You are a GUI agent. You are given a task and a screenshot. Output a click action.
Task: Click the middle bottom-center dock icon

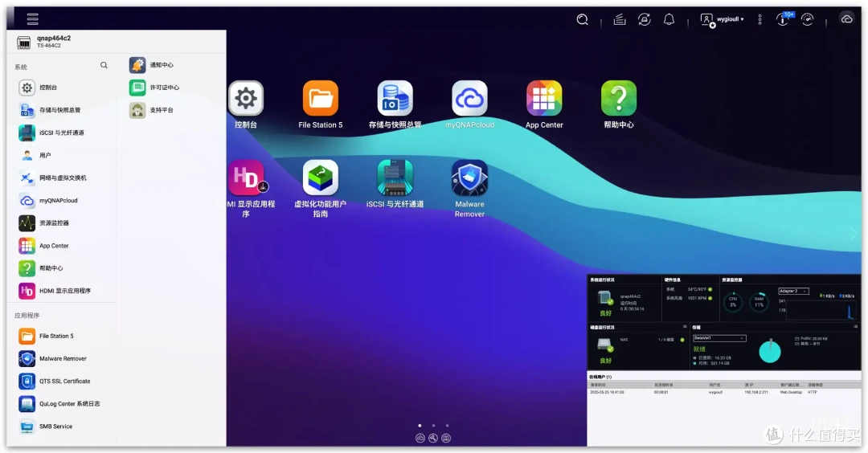coord(433,438)
